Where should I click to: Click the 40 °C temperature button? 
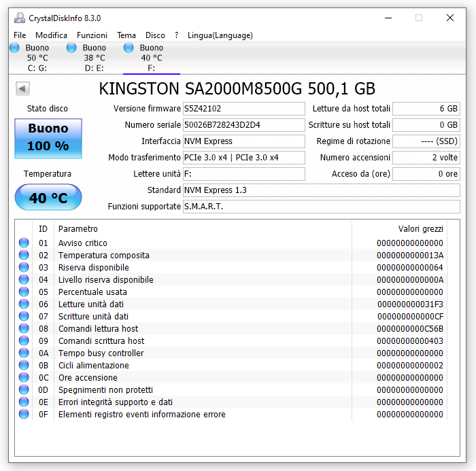click(x=48, y=197)
